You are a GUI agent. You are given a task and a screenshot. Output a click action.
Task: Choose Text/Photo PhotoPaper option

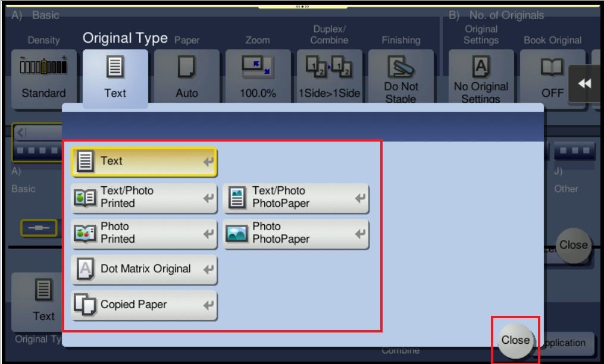pyautogui.click(x=296, y=197)
